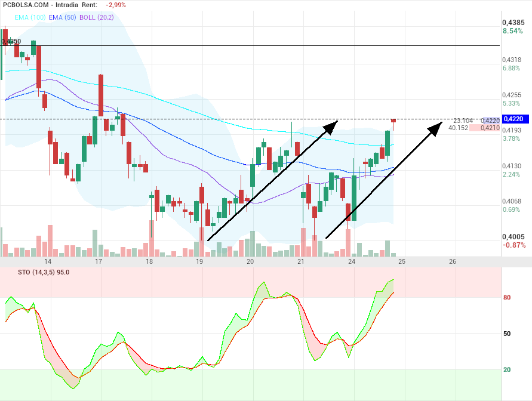Click the stochastic 50 level label
Viewport: 532px width, 401px height.
point(507,334)
